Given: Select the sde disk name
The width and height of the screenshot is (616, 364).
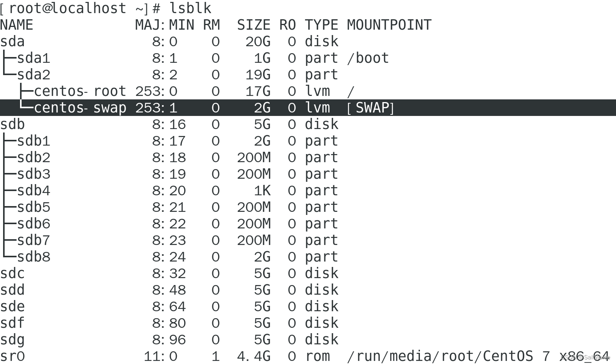Looking at the screenshot, I should tap(12, 307).
